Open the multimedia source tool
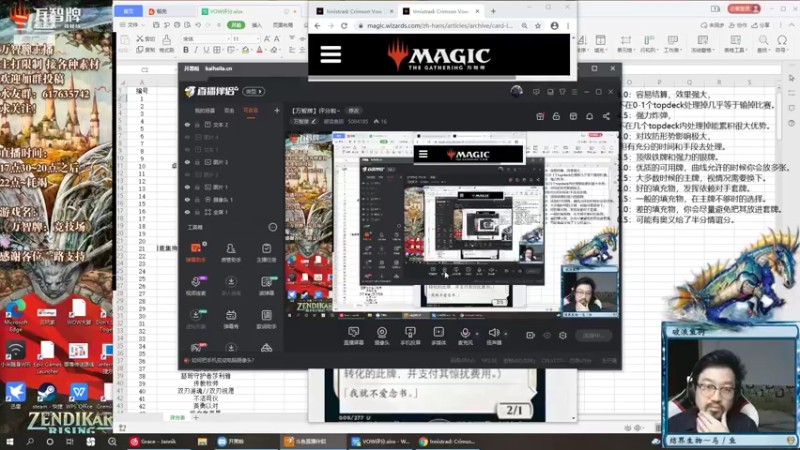 pos(438,336)
